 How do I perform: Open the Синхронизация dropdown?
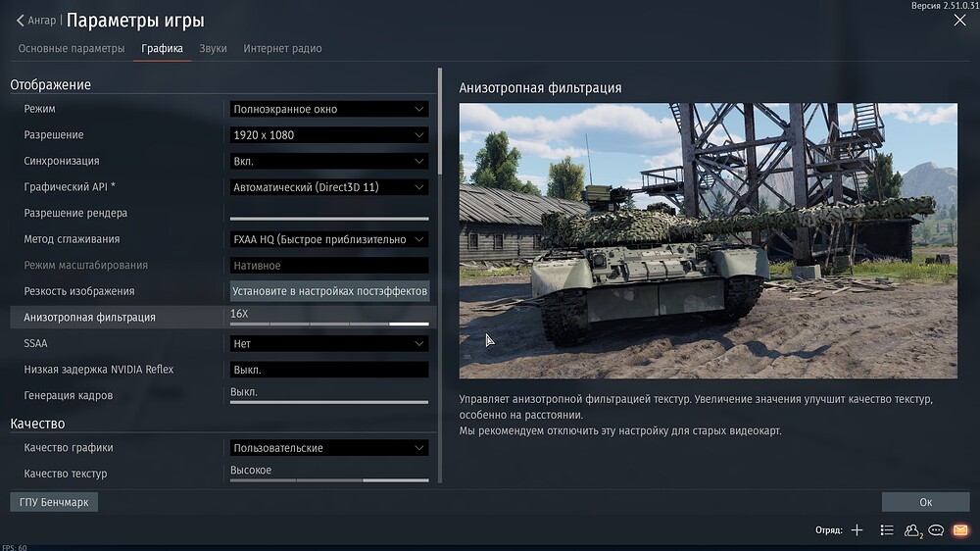(x=328, y=161)
